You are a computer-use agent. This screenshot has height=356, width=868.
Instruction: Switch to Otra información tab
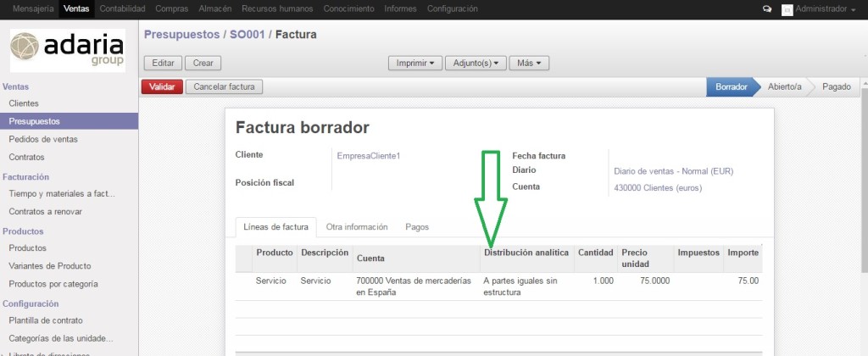click(357, 227)
